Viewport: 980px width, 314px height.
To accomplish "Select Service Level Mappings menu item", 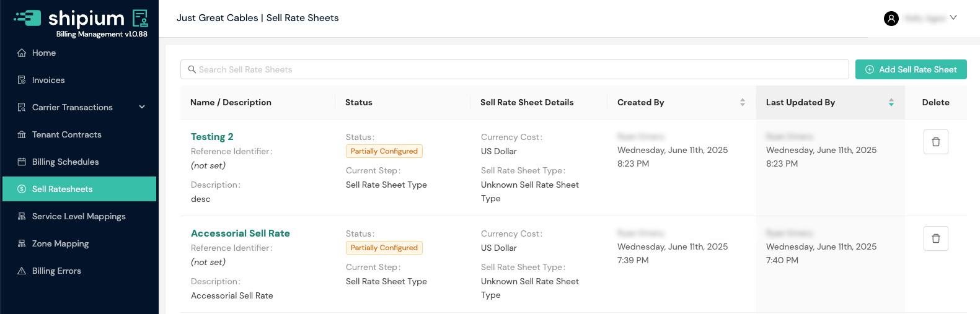I will pos(79,216).
